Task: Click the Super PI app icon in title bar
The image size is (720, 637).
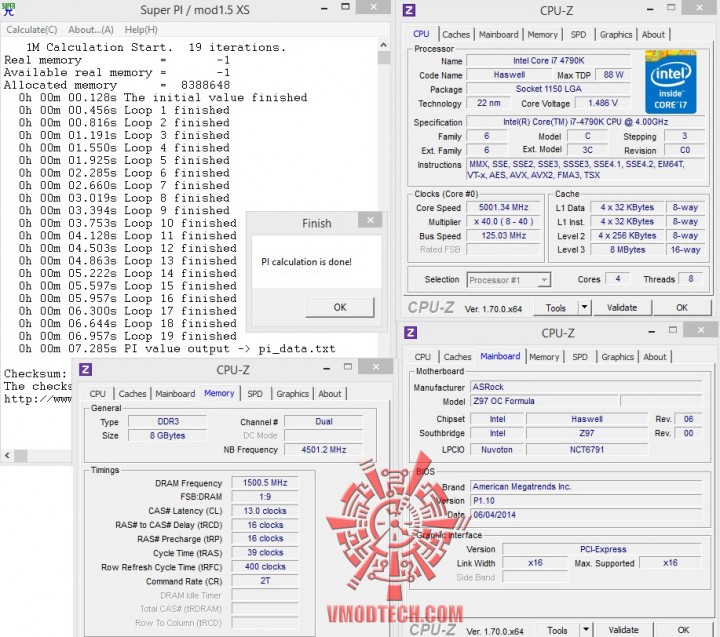Action: tap(9, 9)
